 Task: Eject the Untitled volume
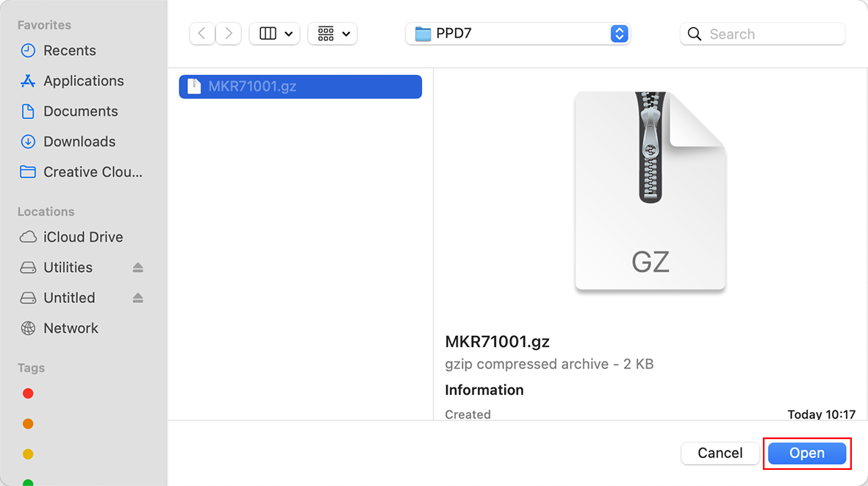(138, 298)
